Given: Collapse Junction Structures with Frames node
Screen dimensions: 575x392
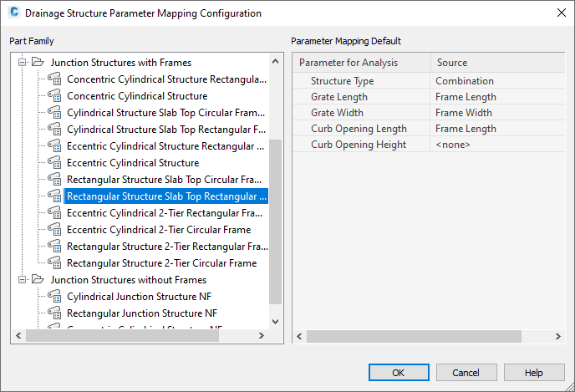Looking at the screenshot, I should tap(23, 63).
